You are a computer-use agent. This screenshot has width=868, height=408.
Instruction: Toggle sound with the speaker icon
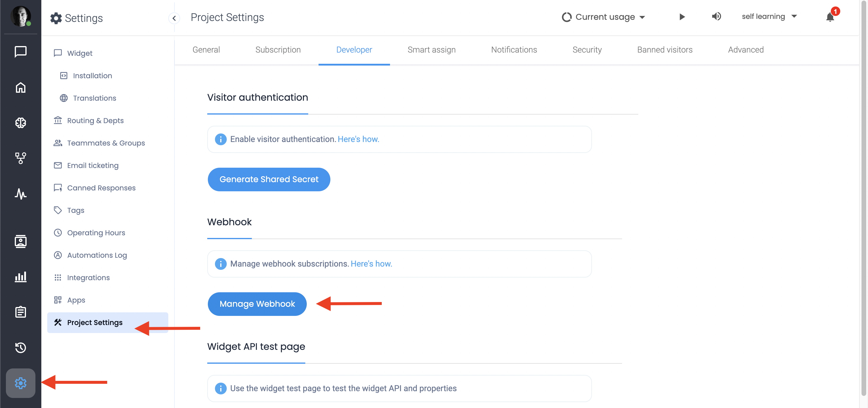[x=716, y=17]
